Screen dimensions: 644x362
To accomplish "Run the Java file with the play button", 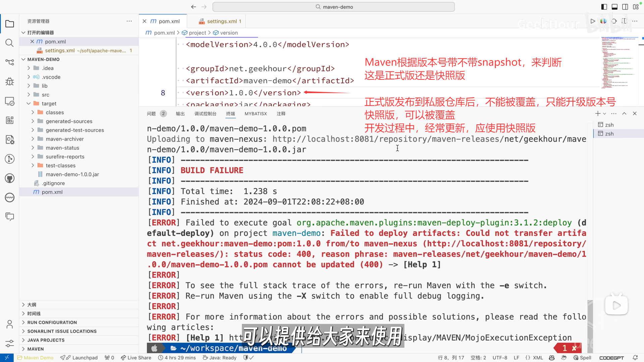I will [593, 21].
